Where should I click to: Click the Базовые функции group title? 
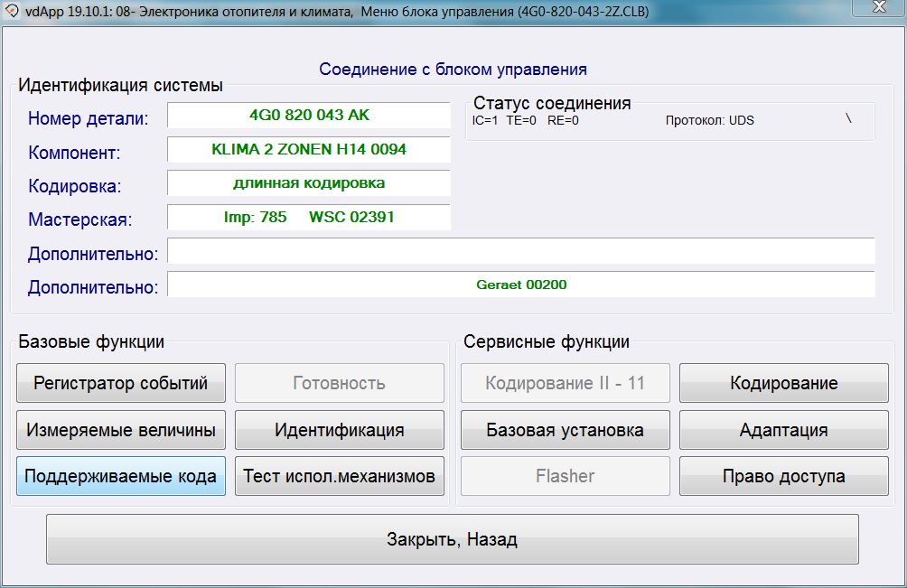tap(91, 341)
